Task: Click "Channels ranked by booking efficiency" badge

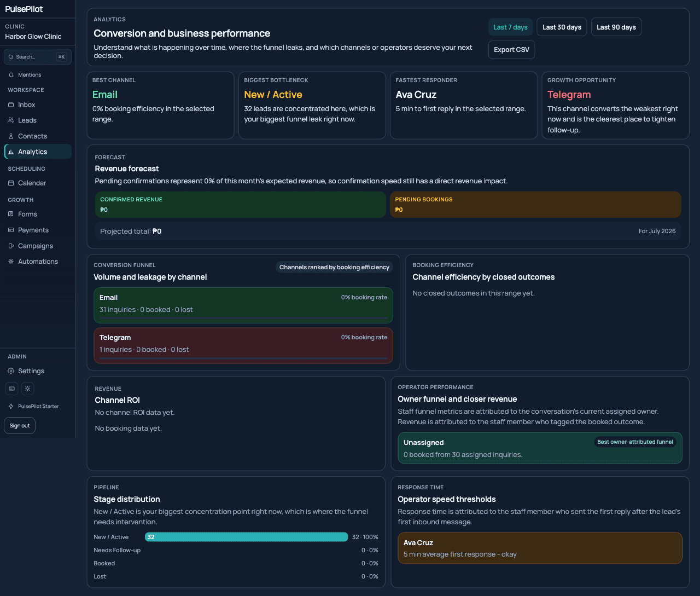Action: (334, 267)
